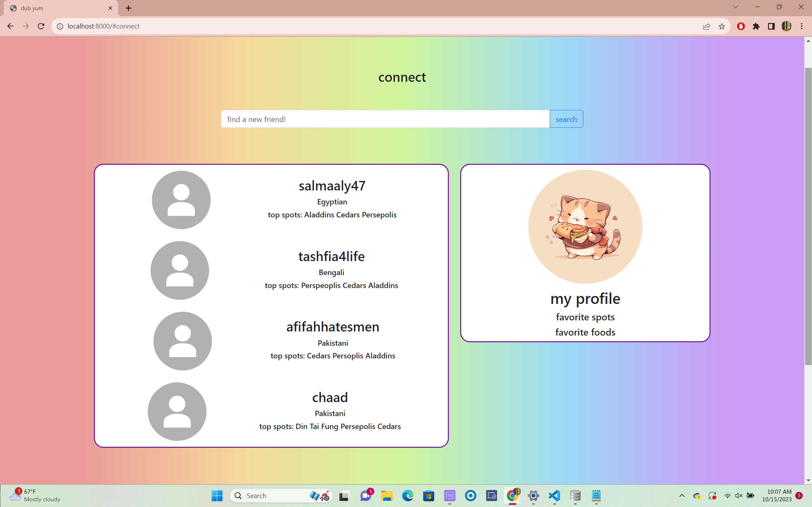Open Visual Studio Code from taskbar
The image size is (812, 507).
point(554,496)
